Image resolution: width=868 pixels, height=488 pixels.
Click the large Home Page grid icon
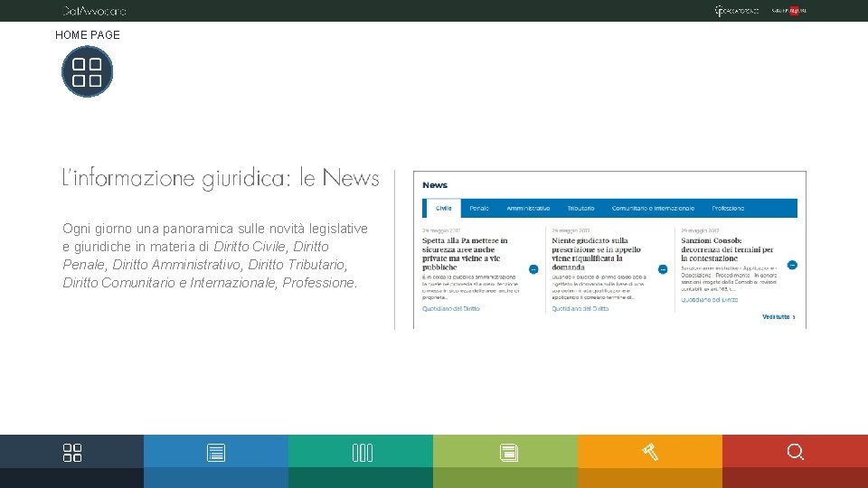pos(87,72)
